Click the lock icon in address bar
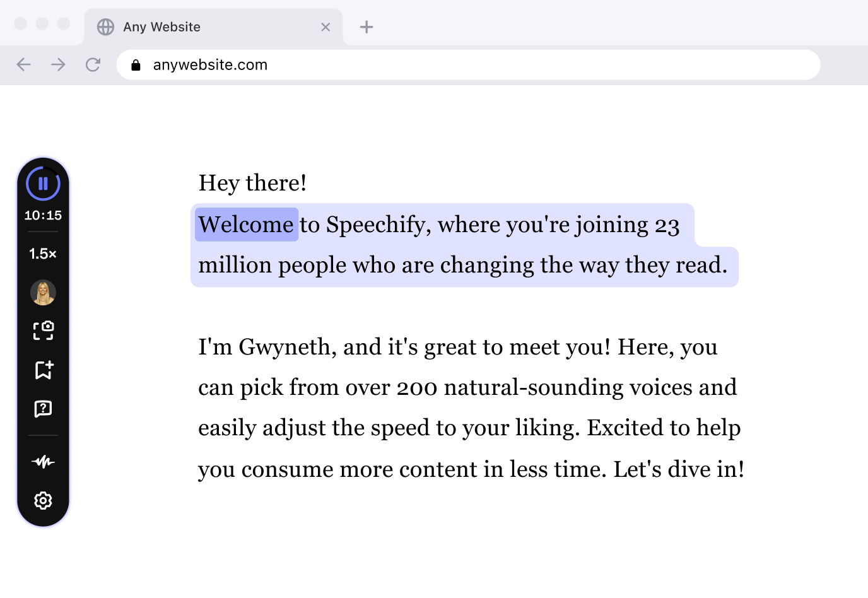Viewport: 868px width, 598px height. [x=136, y=65]
